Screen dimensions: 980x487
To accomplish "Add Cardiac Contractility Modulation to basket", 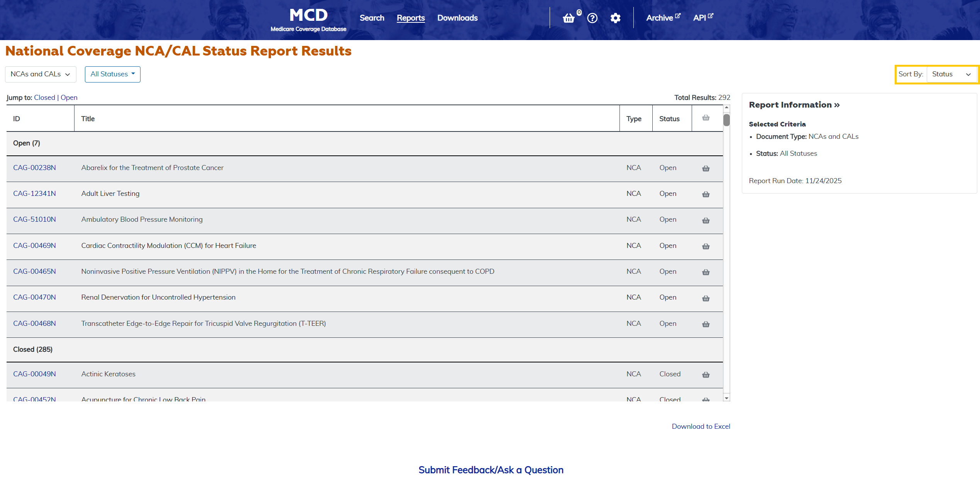I will (x=706, y=246).
